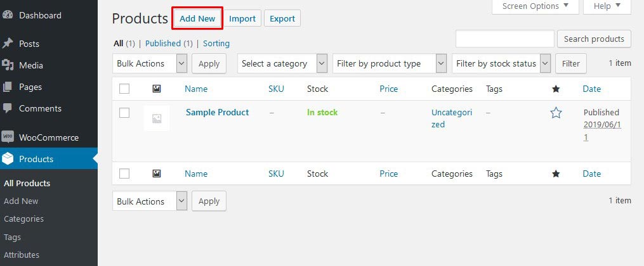Click Add New button beside Products heading

pyautogui.click(x=197, y=18)
